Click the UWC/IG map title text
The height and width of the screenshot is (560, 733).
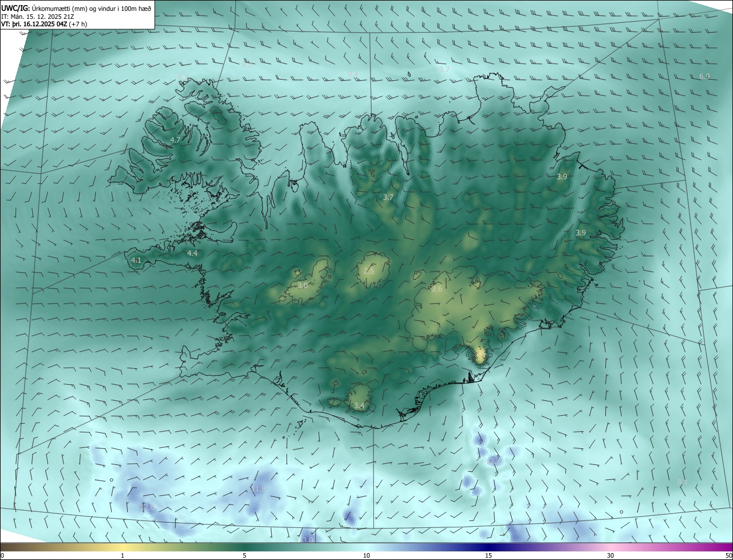[x=76, y=7]
